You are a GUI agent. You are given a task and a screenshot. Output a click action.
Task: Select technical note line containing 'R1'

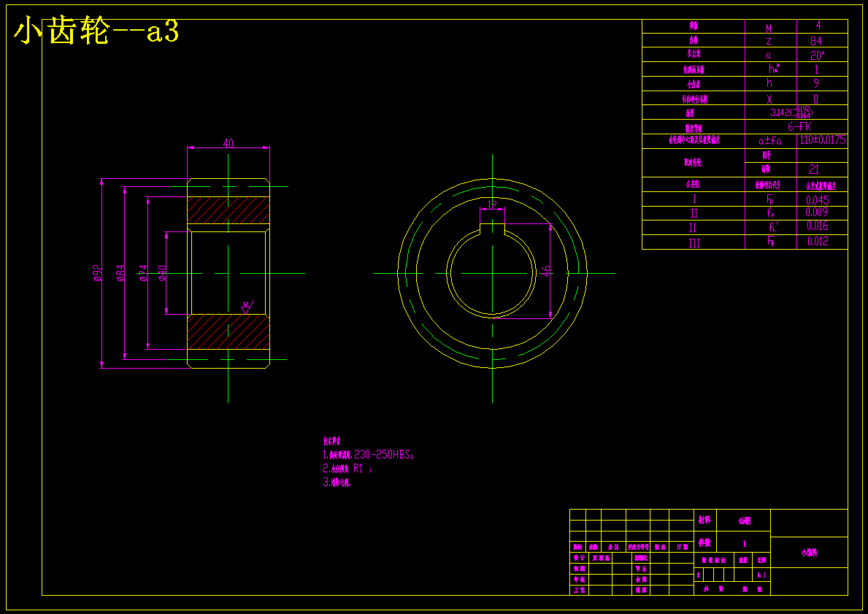click(x=347, y=469)
